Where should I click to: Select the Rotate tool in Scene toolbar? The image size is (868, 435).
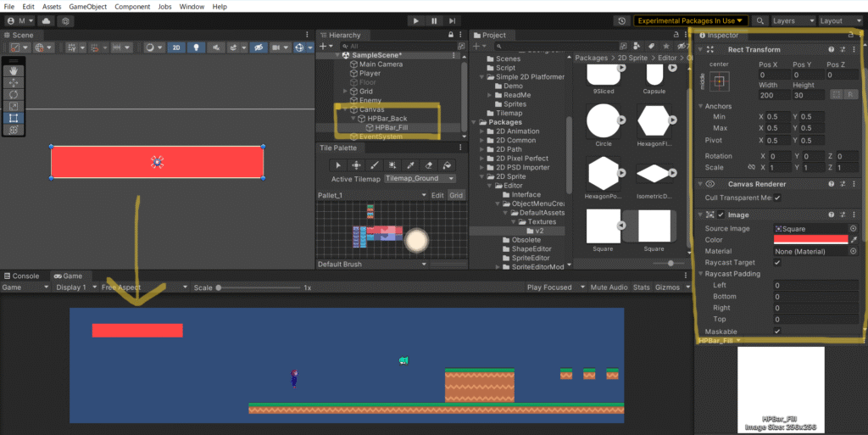tap(14, 94)
